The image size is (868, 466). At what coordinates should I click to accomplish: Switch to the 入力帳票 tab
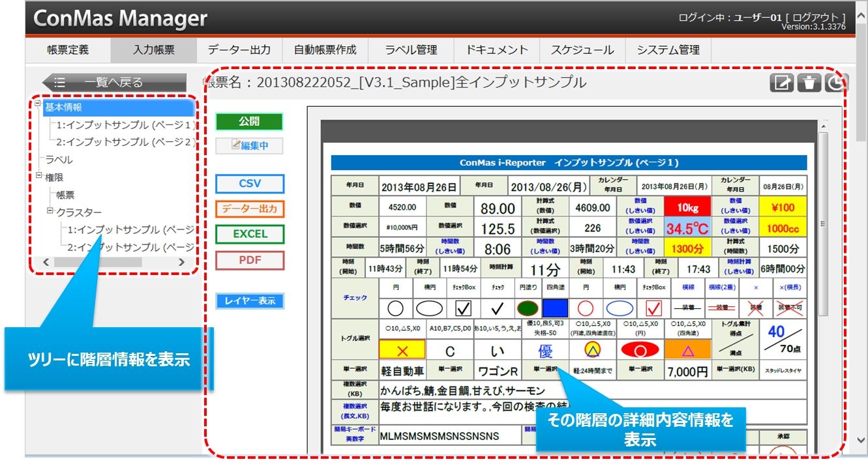tap(154, 50)
